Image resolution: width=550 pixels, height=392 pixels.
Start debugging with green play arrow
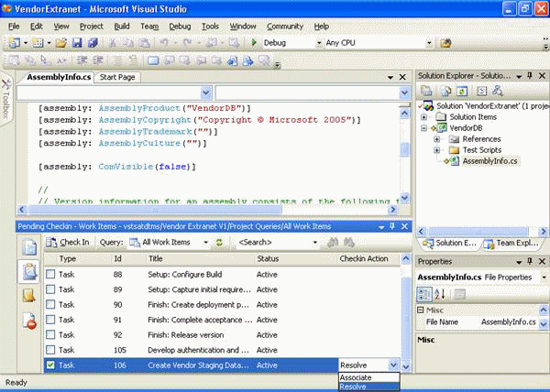tap(254, 43)
